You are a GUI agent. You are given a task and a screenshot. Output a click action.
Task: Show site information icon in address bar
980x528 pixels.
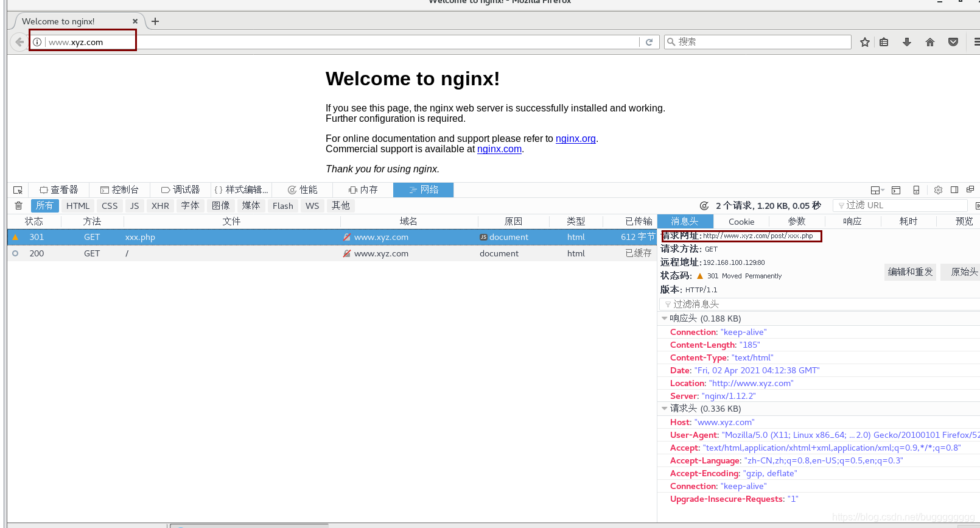click(x=37, y=42)
